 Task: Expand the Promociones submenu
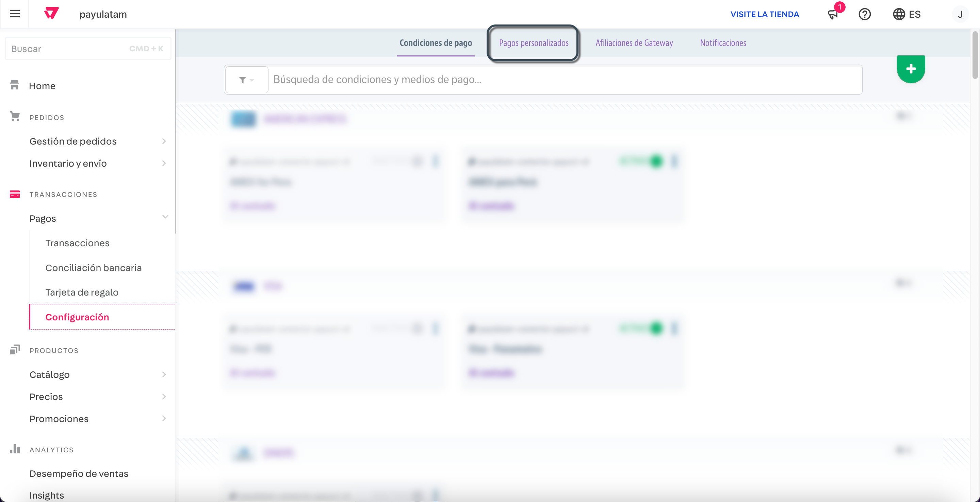pyautogui.click(x=164, y=418)
